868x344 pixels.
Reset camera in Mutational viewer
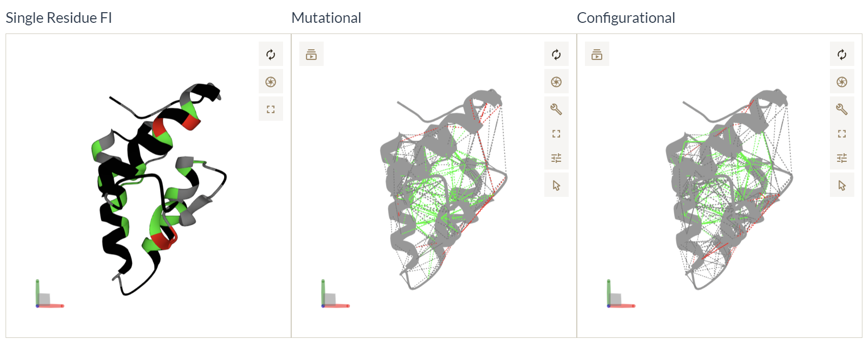pos(556,55)
